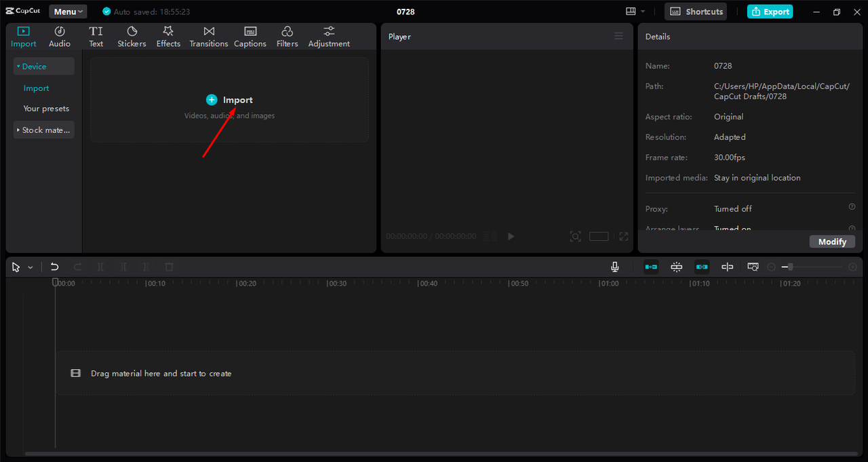Click the Arrange layers help icon
The height and width of the screenshot is (462, 868).
click(x=852, y=229)
